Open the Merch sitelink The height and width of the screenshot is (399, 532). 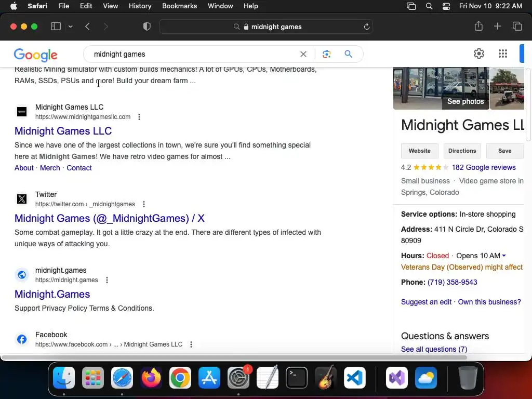pos(50,168)
